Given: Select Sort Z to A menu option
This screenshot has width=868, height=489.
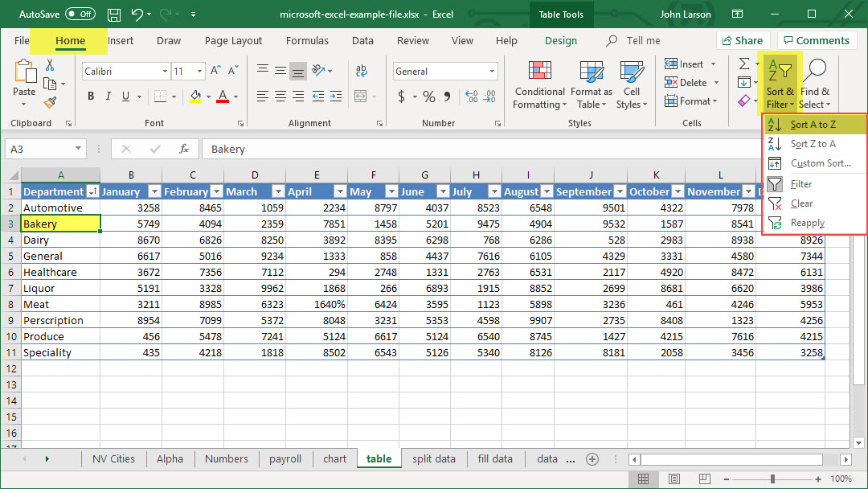Looking at the screenshot, I should click(x=813, y=144).
